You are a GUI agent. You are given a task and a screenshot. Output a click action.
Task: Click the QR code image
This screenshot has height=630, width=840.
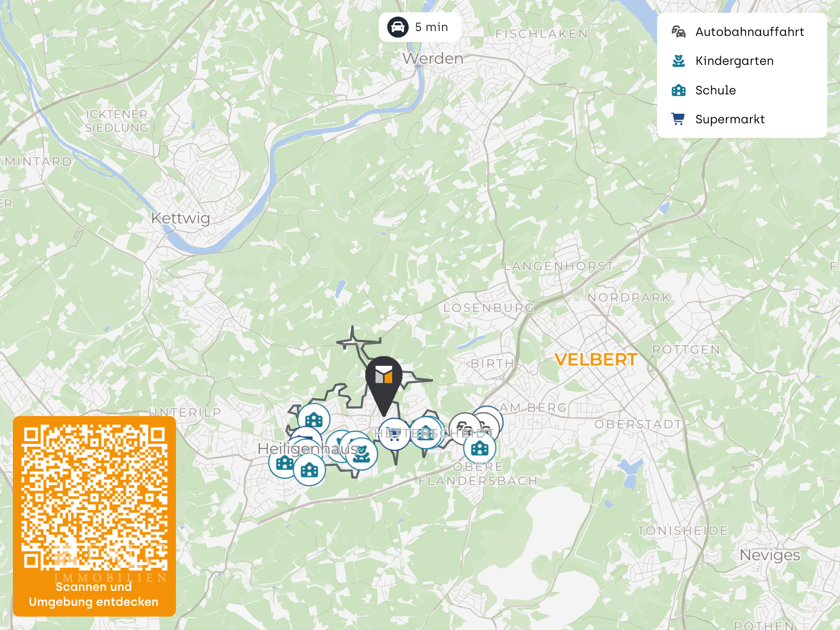pos(94,498)
